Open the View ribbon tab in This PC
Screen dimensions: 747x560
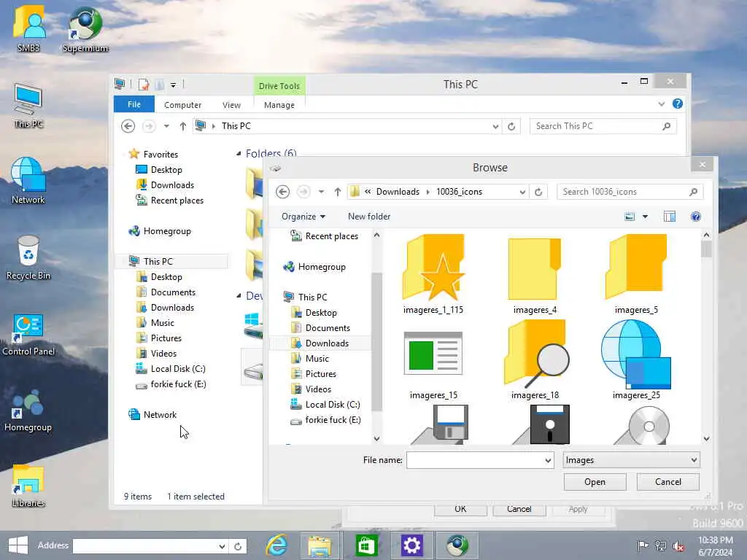pos(231,105)
